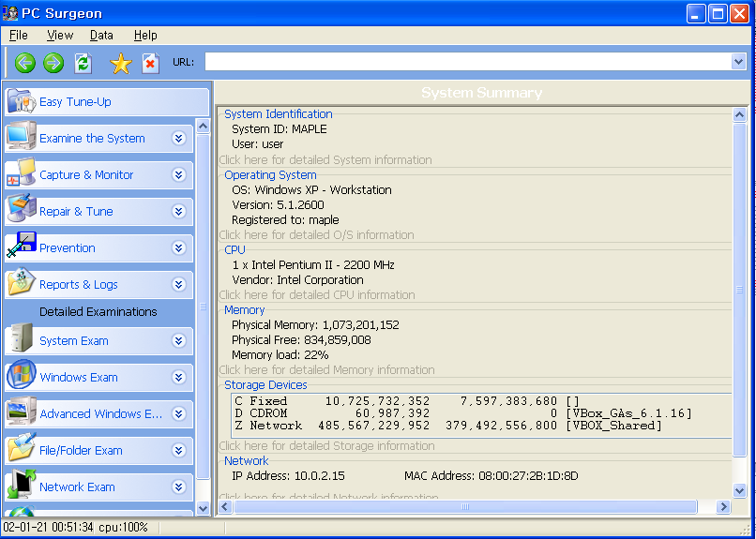Click here for detailed Storage information
Viewport: 756px width, 539px height.
pyautogui.click(x=326, y=445)
